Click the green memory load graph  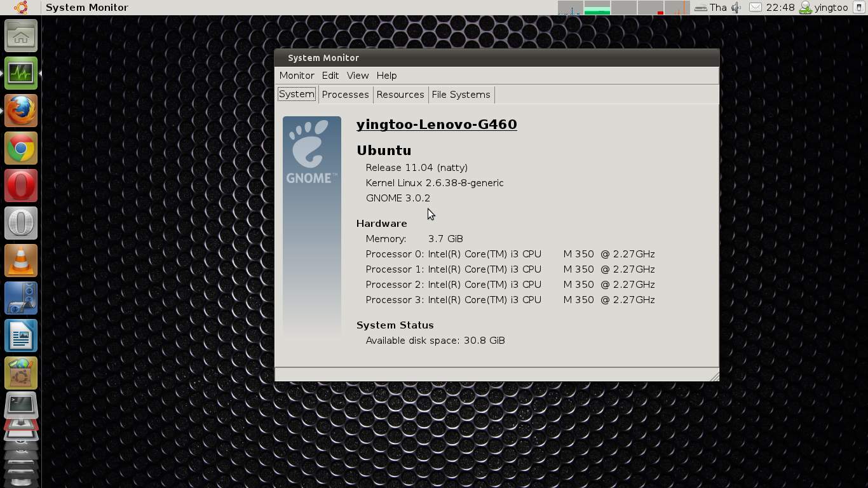pyautogui.click(x=597, y=8)
